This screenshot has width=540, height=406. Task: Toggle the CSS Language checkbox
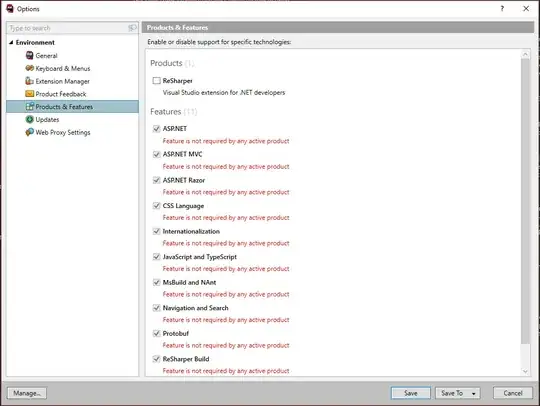[x=156, y=206]
